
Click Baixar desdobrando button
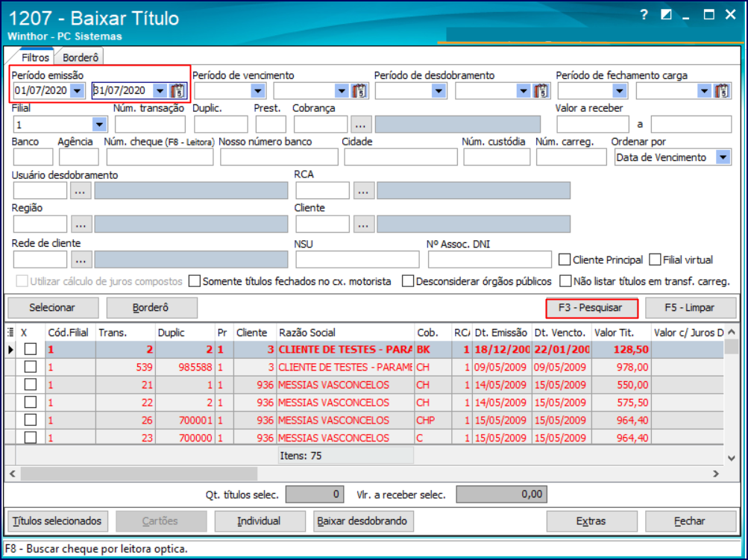[x=363, y=521]
